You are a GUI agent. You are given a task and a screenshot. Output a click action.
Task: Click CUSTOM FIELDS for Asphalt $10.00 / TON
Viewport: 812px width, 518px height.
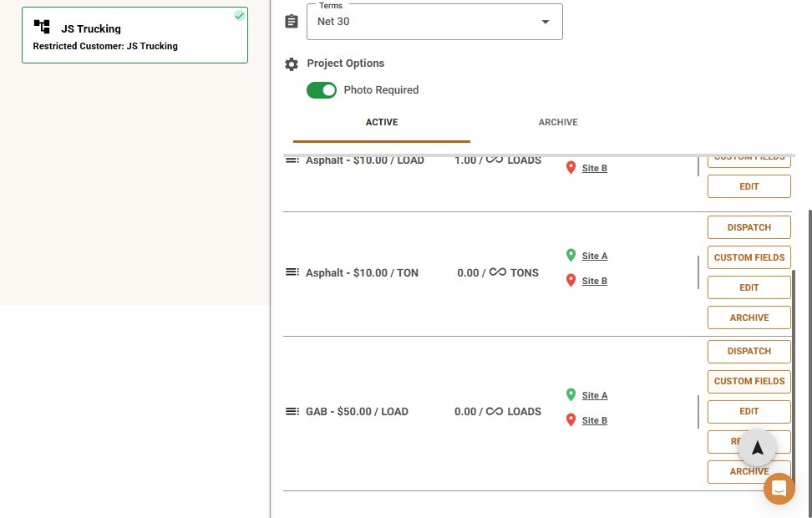(x=749, y=257)
